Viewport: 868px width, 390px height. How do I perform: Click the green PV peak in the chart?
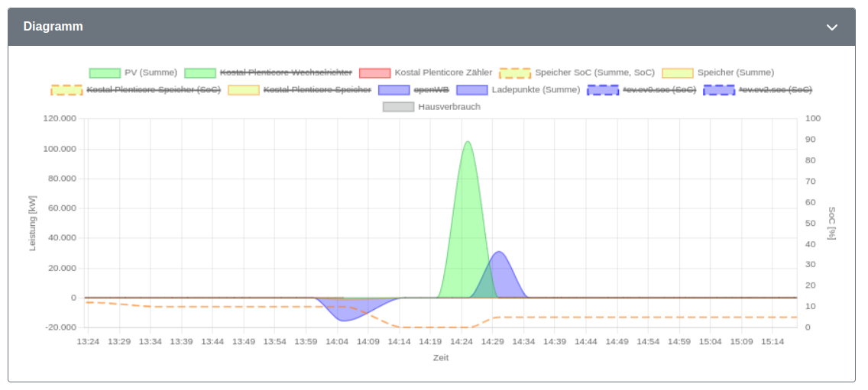pos(468,221)
